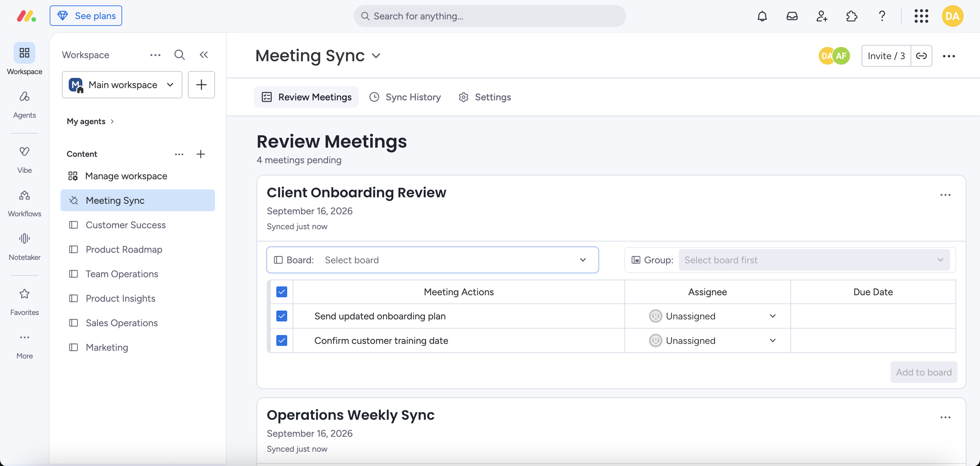Open Agents in the left rail
Image resolution: width=980 pixels, height=466 pixels.
point(24,105)
